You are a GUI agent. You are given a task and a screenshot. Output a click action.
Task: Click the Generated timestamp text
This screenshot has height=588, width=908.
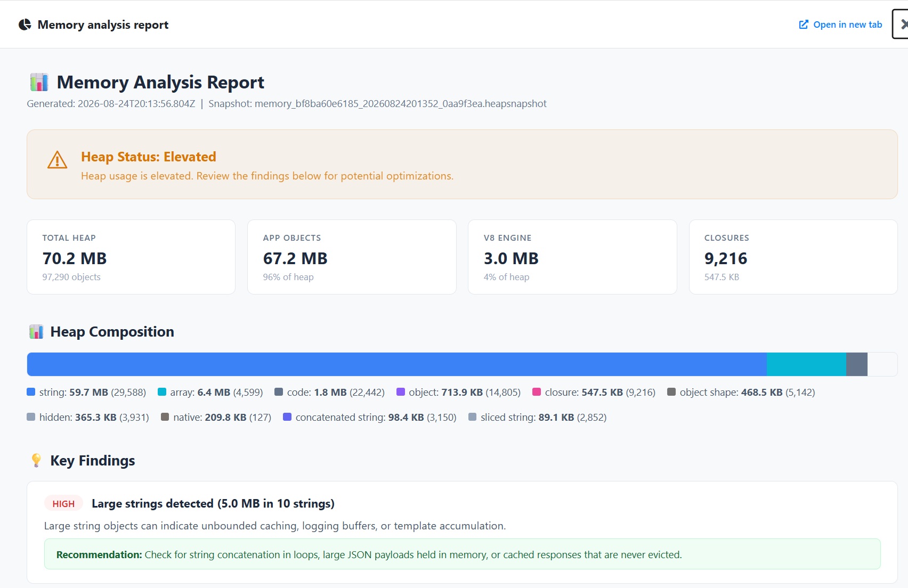111,104
